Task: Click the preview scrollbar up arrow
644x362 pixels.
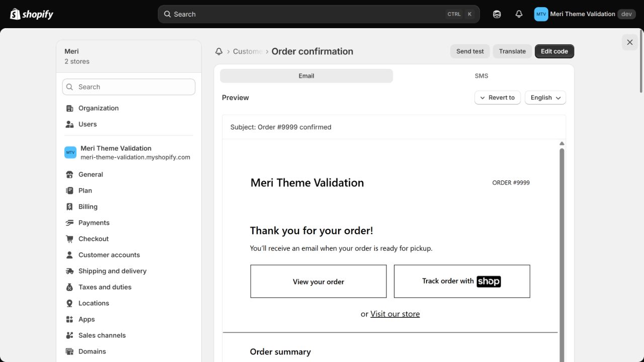Action: (x=562, y=144)
